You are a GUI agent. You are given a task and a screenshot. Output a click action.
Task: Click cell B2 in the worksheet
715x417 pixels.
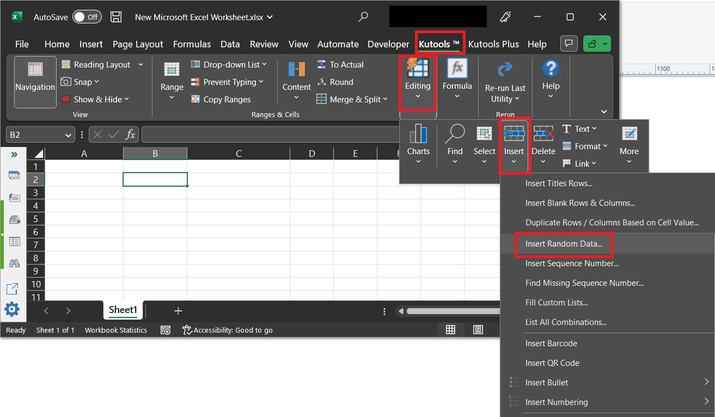[x=155, y=180]
